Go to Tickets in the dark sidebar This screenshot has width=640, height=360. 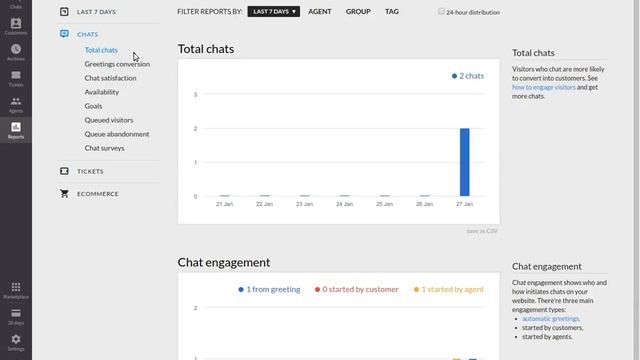pyautogui.click(x=16, y=79)
